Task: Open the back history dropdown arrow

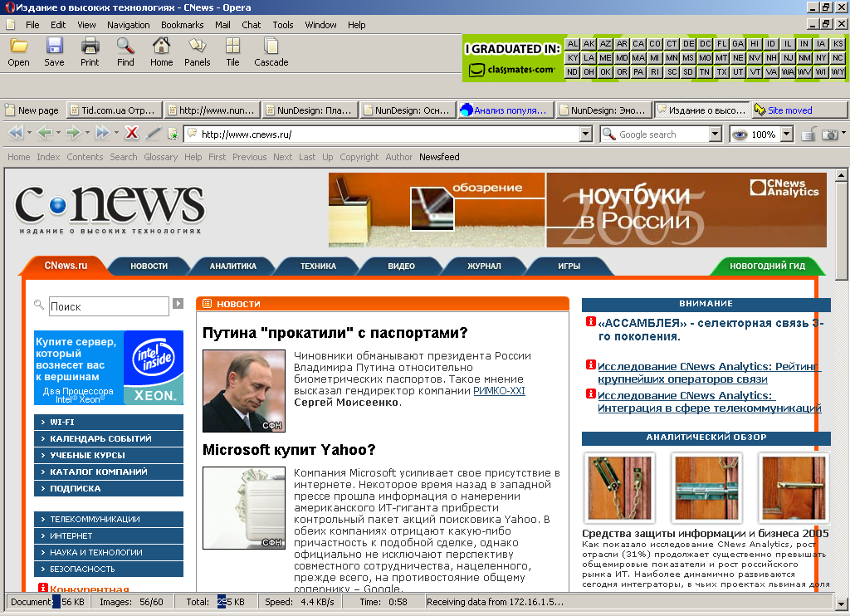Action: point(58,133)
